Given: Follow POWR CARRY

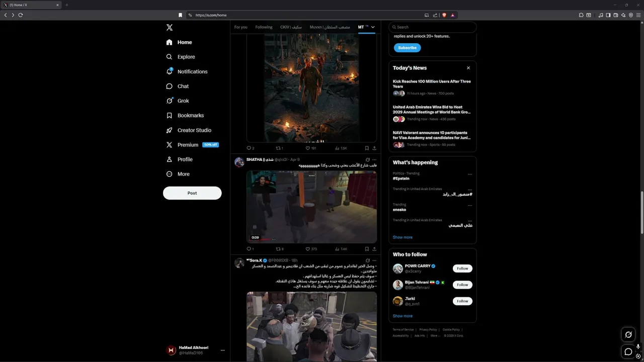Looking at the screenshot, I should click(462, 268).
